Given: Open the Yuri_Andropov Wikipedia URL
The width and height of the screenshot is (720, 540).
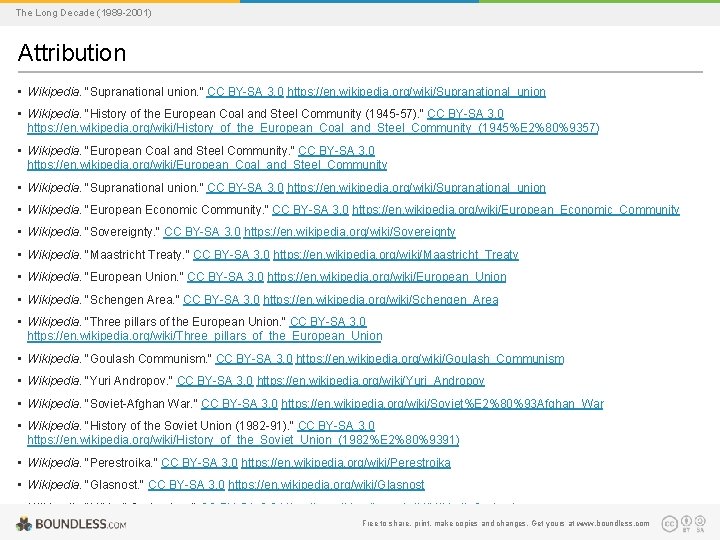Looking at the screenshot, I should click(x=371, y=381).
